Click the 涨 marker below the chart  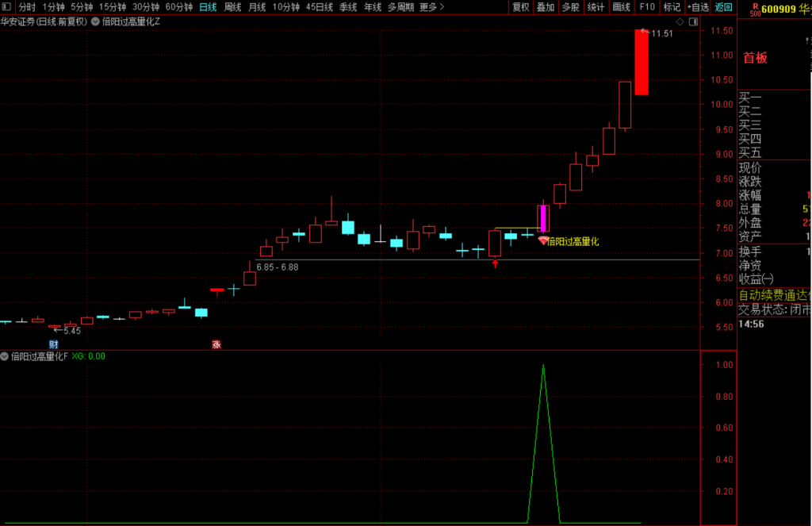point(216,344)
